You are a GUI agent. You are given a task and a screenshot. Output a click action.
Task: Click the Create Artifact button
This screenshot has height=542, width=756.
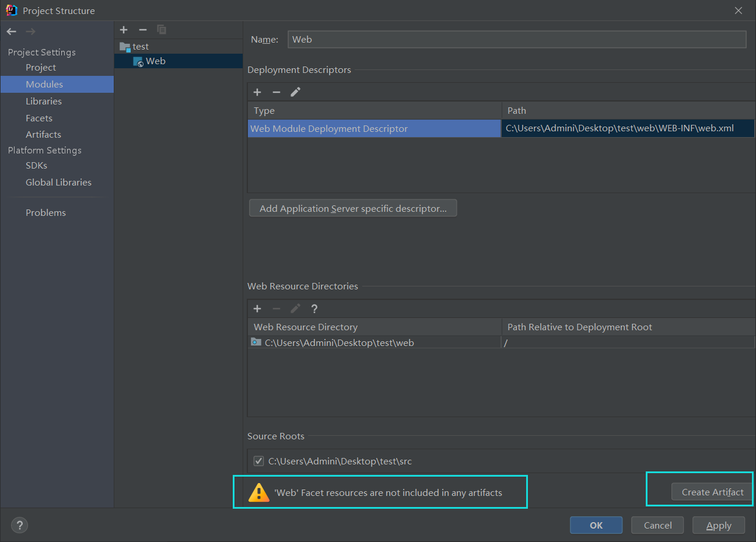tap(712, 492)
